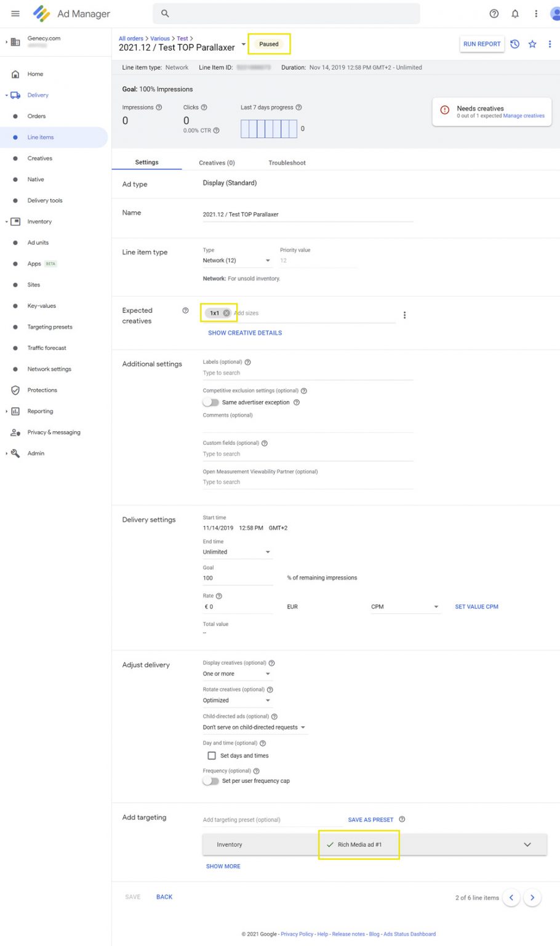560x946 pixels.
Task: Open the Reporting section
Action: pyautogui.click(x=40, y=411)
